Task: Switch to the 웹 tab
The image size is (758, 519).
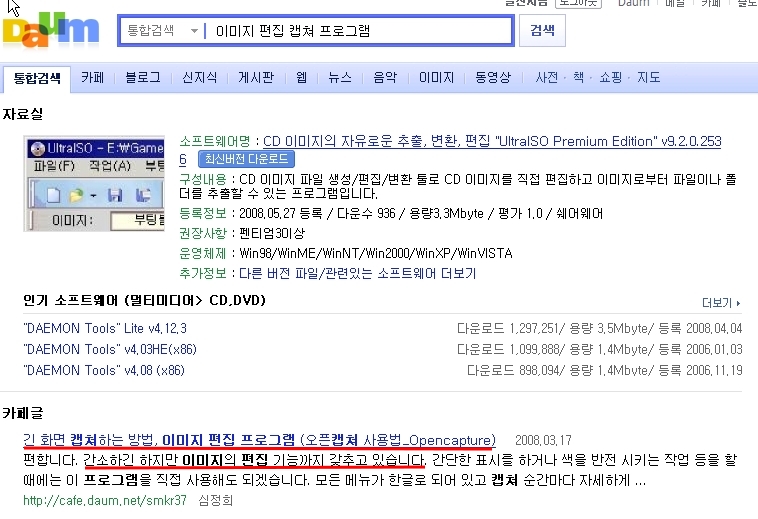Action: pos(301,77)
